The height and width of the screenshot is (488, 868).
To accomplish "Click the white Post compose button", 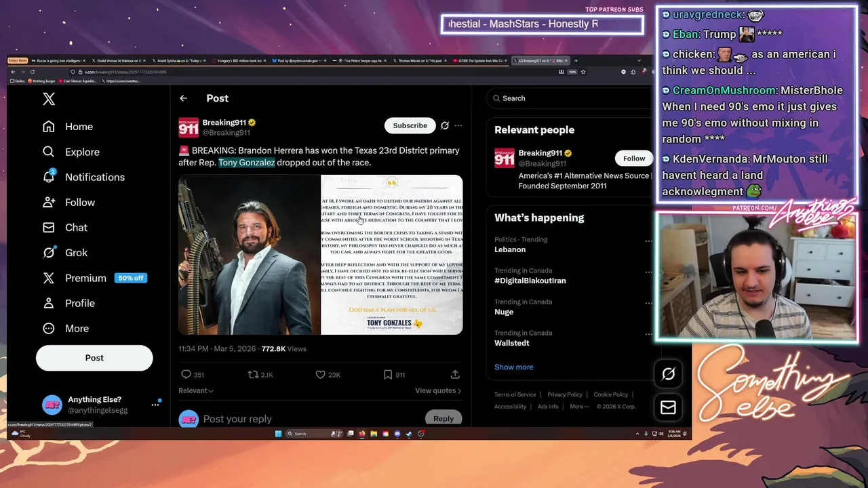I will pos(94,358).
